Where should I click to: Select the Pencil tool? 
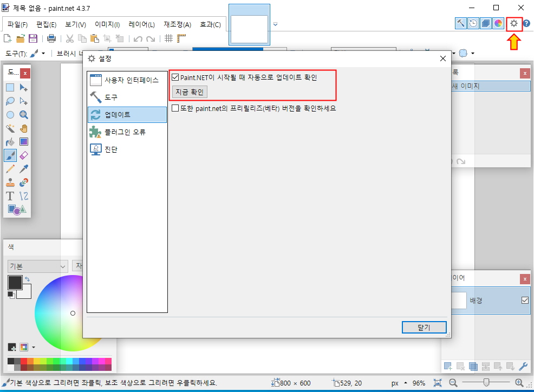coord(10,169)
